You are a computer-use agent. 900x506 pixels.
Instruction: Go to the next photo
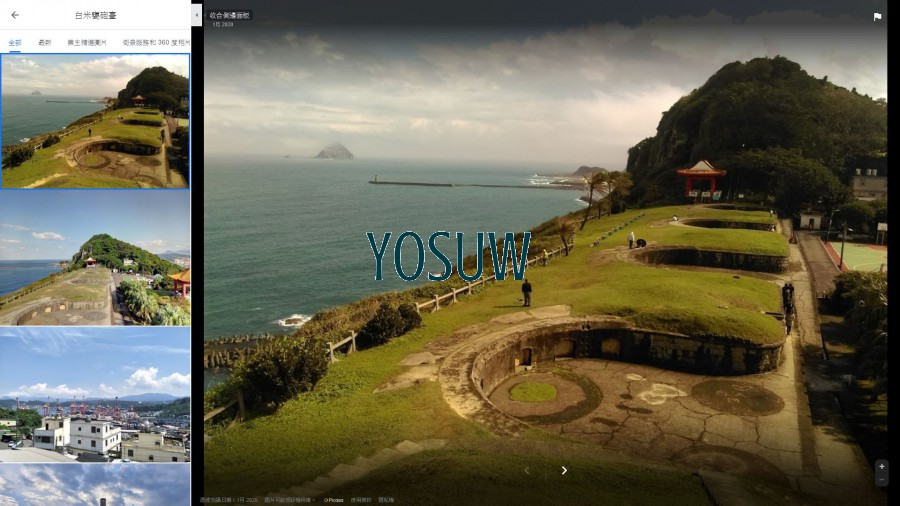tap(564, 470)
